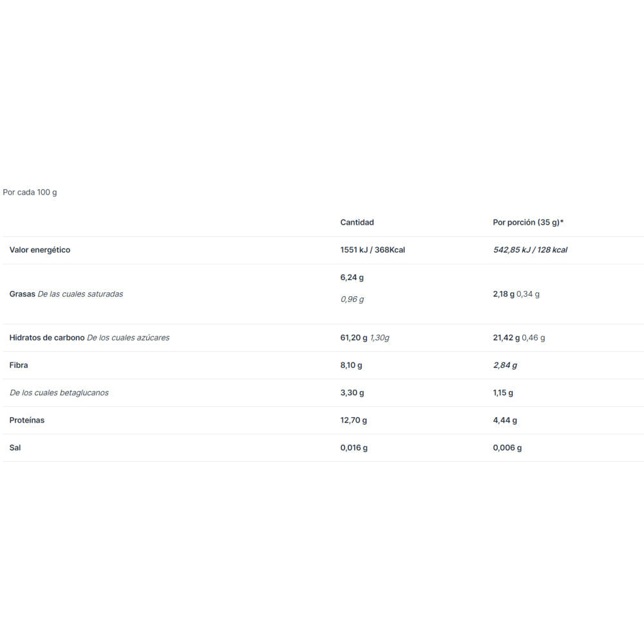Click the 21,42 g per-portion value
The height and width of the screenshot is (644, 644).
506,337
